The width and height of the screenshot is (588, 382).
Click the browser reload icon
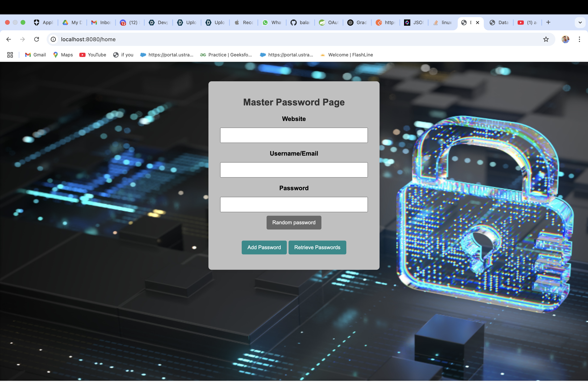coord(37,39)
